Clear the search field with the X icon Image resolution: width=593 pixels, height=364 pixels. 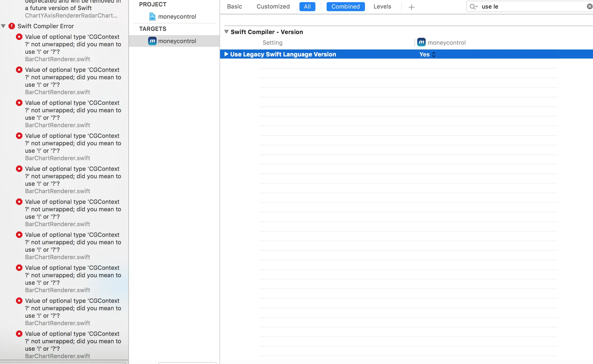[590, 6]
